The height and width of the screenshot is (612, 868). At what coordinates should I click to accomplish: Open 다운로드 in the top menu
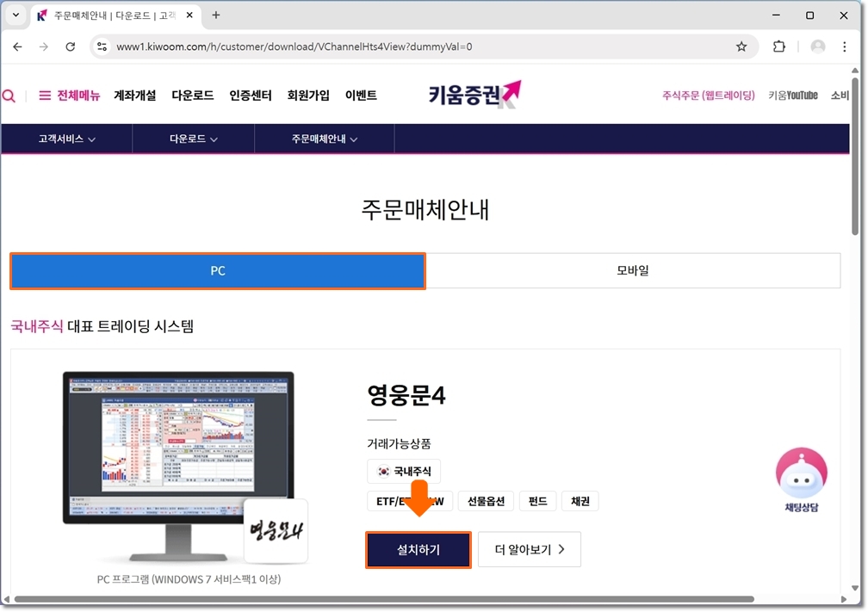(x=193, y=96)
